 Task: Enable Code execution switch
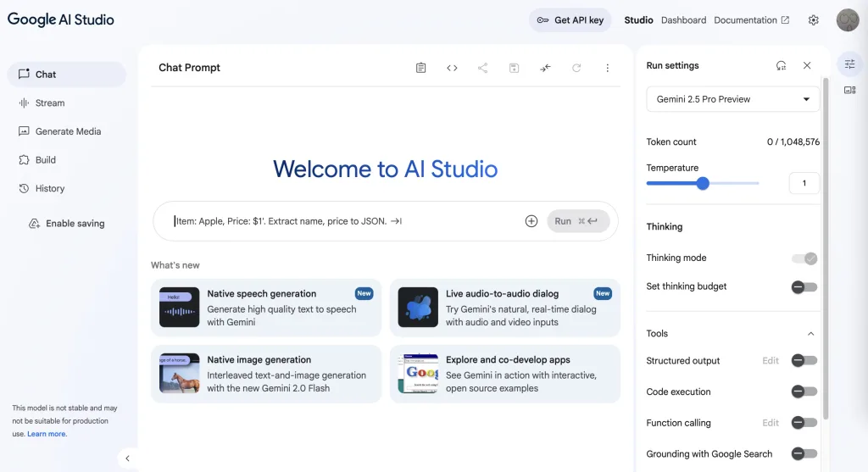coord(804,391)
